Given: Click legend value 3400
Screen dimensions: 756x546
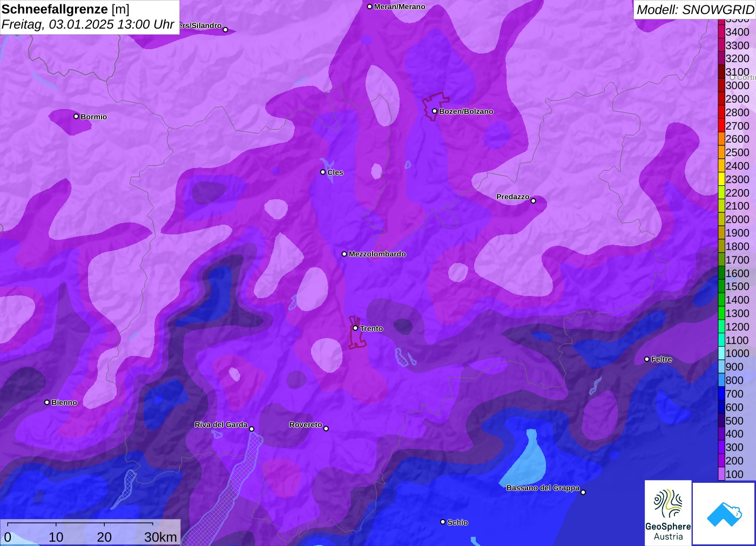Looking at the screenshot, I should 737,32.
